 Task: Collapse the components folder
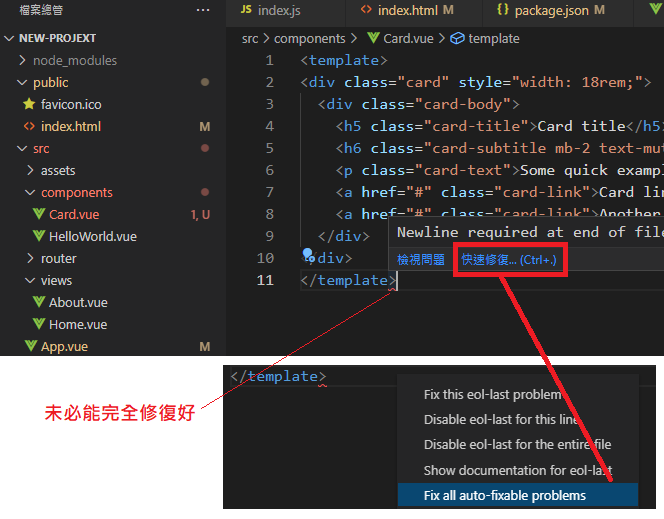30,193
